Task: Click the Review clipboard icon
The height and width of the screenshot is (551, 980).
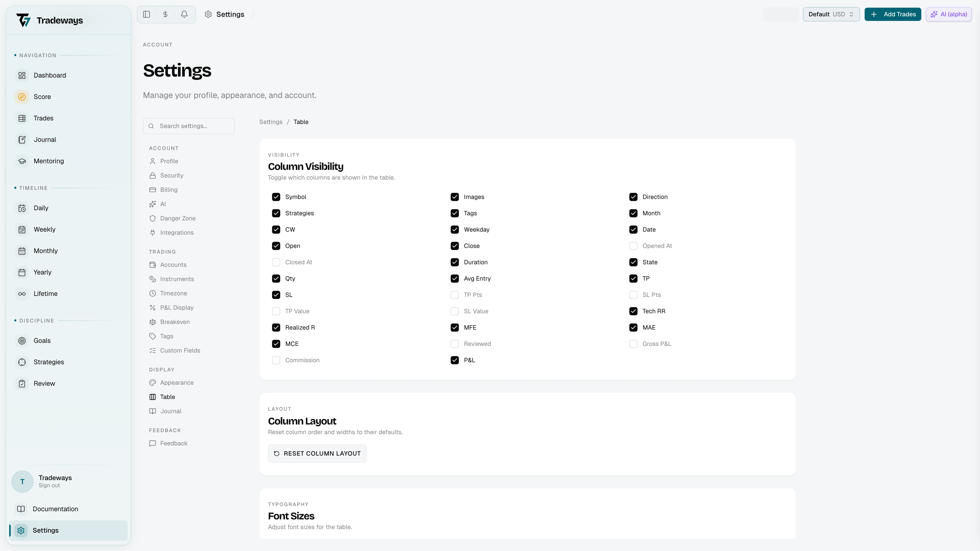Action: point(22,384)
